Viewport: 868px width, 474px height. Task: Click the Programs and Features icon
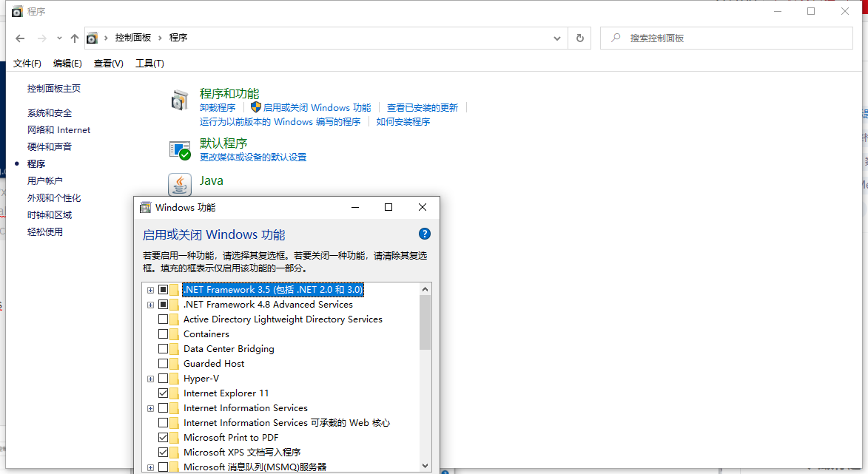click(x=179, y=101)
